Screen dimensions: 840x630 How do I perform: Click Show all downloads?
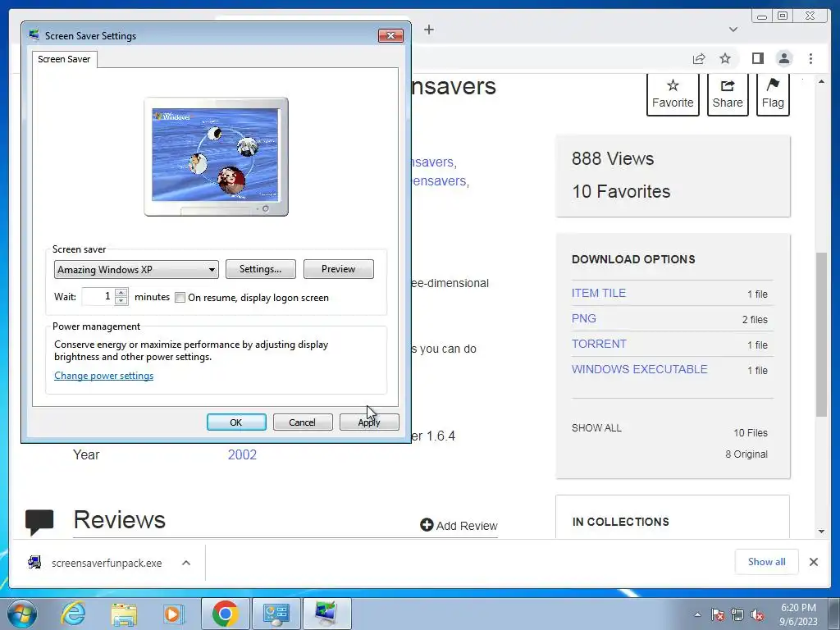pos(767,562)
